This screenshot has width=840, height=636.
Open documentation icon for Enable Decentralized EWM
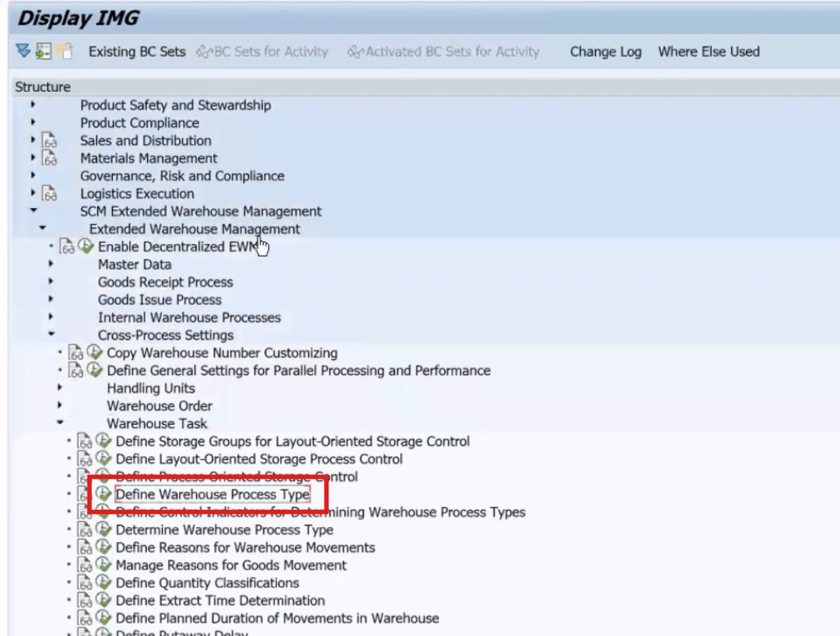pos(67,246)
